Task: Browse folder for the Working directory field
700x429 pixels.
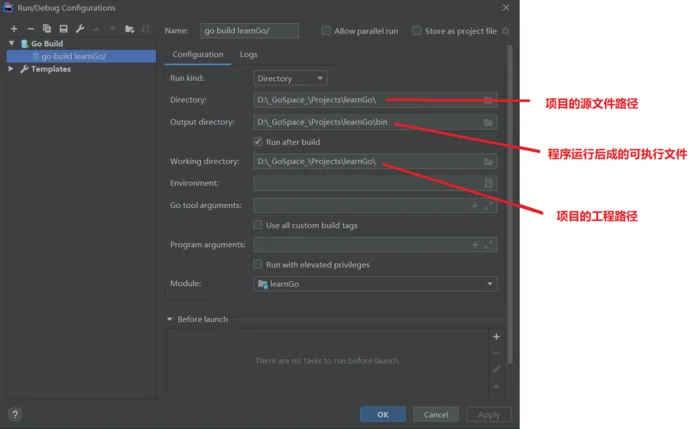Action: [488, 161]
